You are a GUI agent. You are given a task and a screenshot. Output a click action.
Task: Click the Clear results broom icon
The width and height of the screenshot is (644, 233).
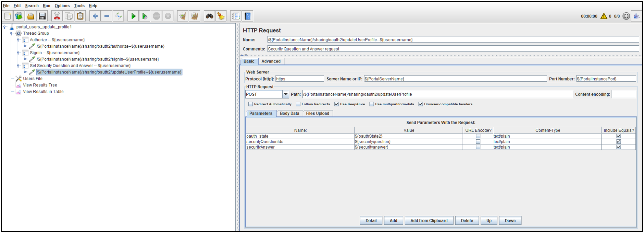183,16
